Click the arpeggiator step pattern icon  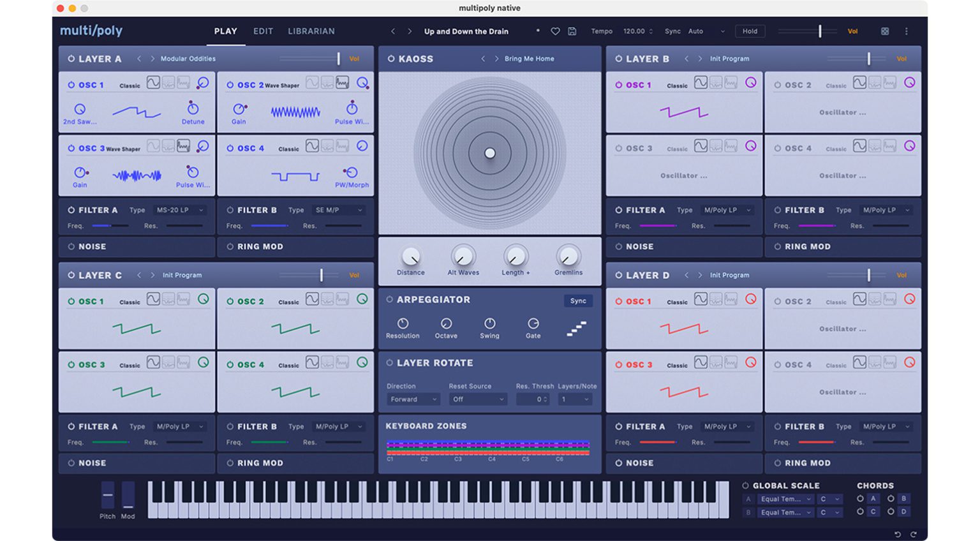576,329
